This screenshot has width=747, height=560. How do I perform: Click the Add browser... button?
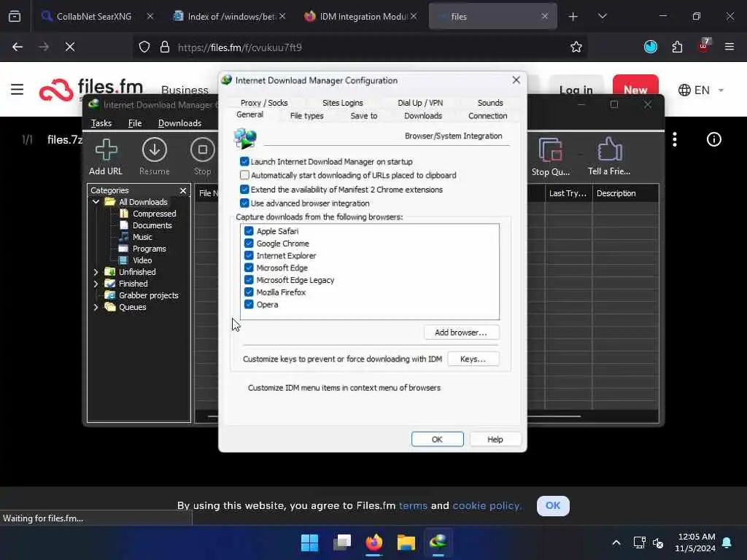[x=461, y=332]
